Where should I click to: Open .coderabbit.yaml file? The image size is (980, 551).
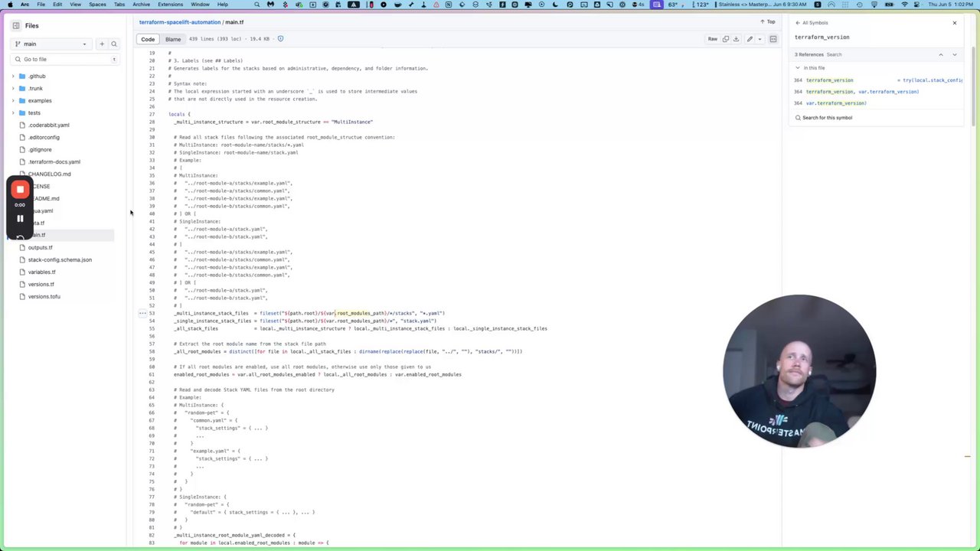pyautogui.click(x=48, y=125)
